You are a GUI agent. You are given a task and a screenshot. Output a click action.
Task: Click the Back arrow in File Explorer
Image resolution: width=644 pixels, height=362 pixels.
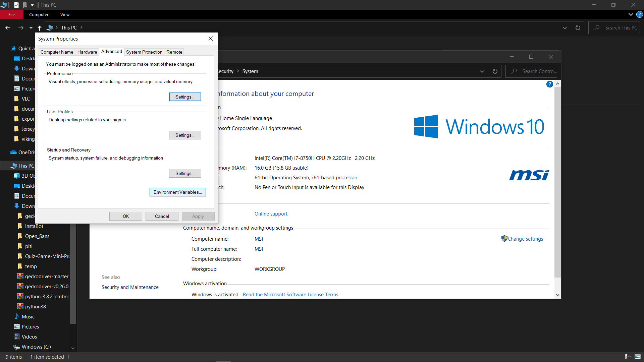[8, 28]
